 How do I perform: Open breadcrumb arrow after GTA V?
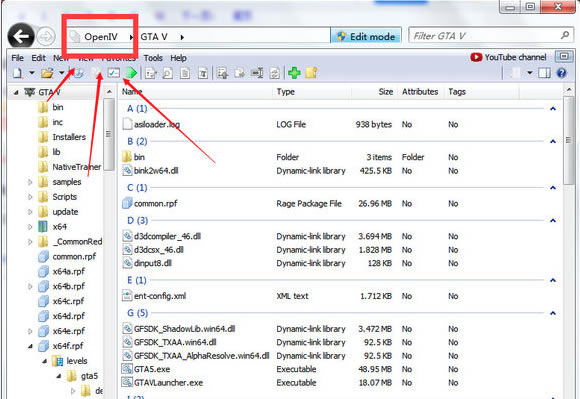[182, 37]
